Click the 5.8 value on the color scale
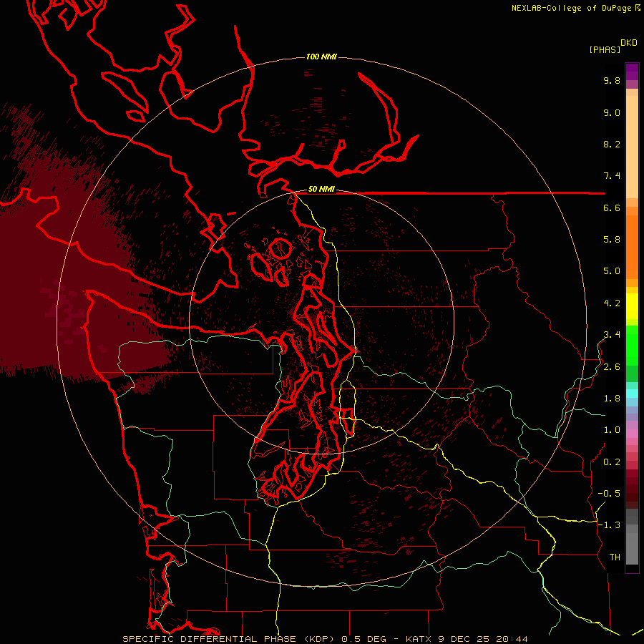 [x=612, y=240]
